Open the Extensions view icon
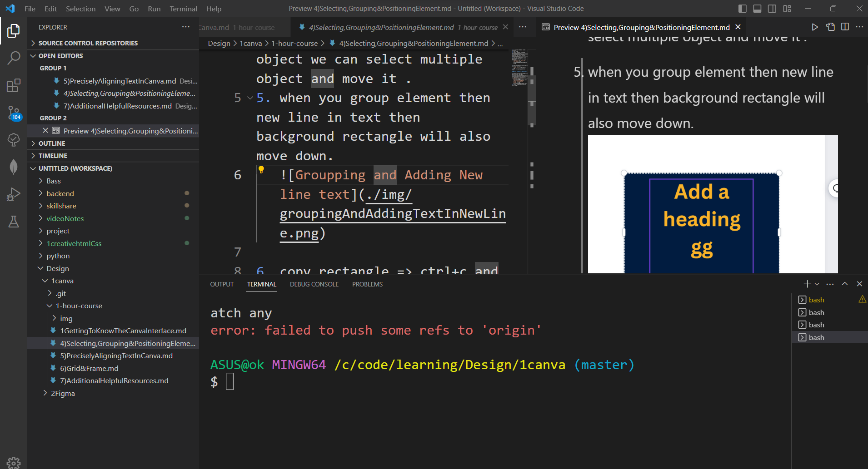The width and height of the screenshot is (868, 469). pyautogui.click(x=14, y=85)
